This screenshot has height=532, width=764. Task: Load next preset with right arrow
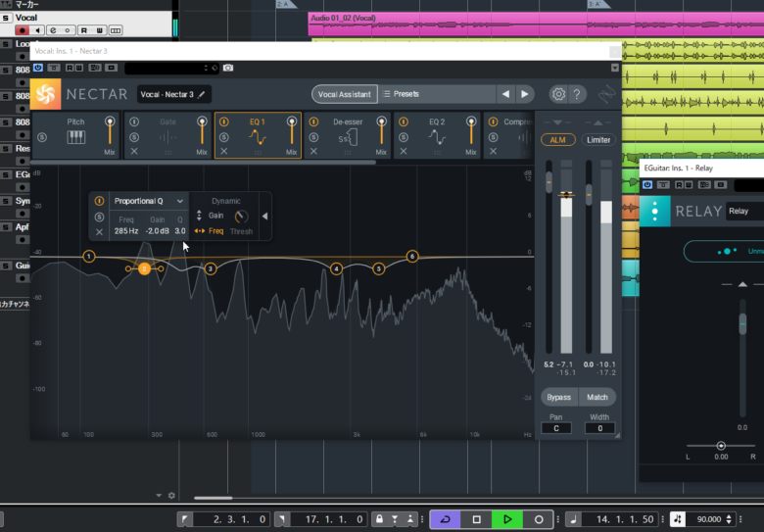coord(525,94)
